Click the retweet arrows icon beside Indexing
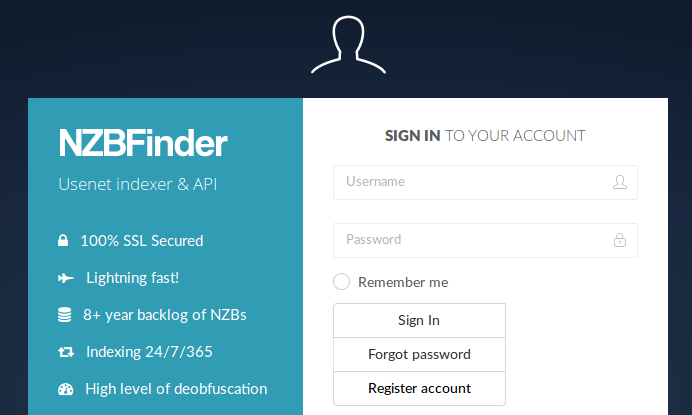692x415 pixels. point(66,352)
